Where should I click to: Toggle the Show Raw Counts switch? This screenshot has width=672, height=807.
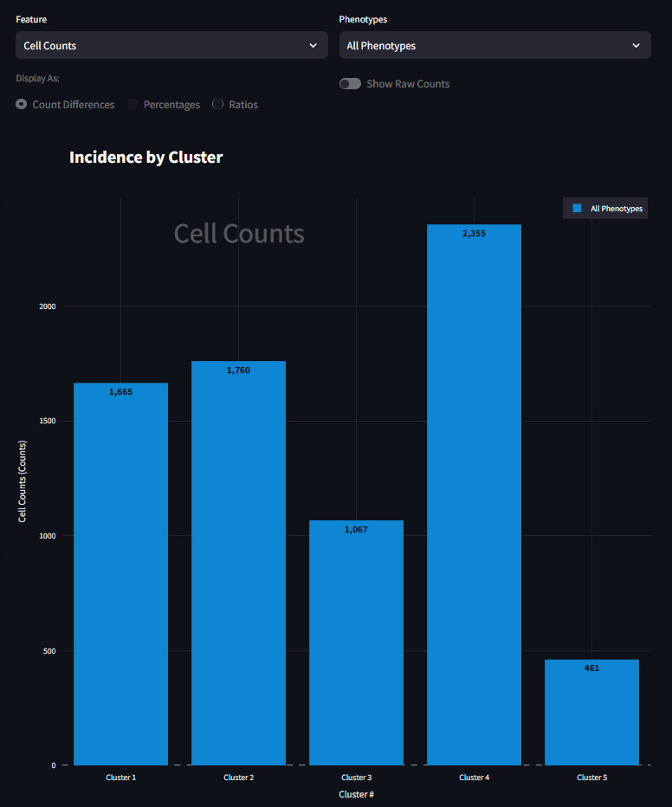coord(350,84)
